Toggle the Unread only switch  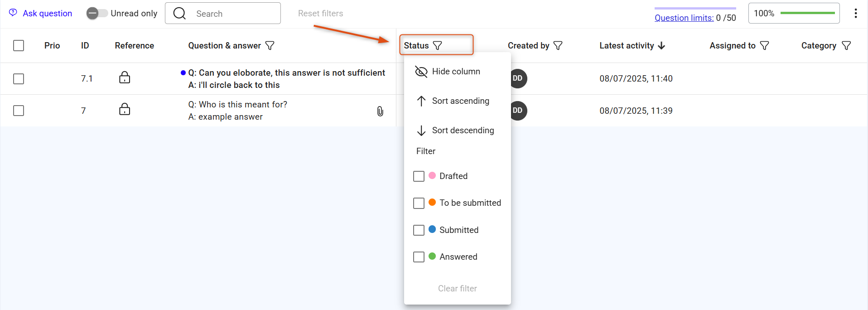point(97,13)
